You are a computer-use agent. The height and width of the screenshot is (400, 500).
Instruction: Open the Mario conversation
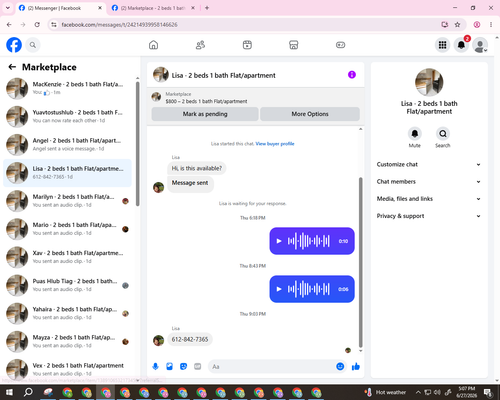[68, 229]
